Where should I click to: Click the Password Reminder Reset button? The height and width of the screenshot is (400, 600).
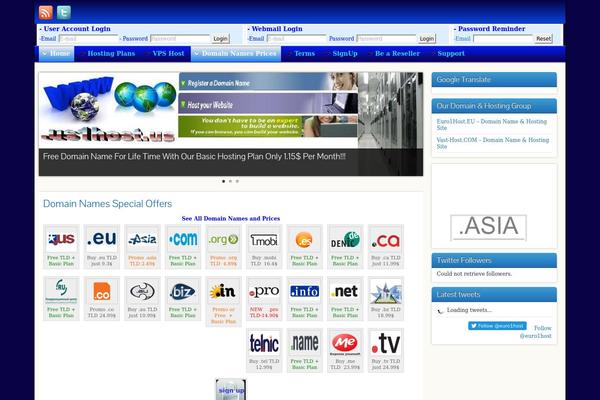pyautogui.click(x=543, y=39)
